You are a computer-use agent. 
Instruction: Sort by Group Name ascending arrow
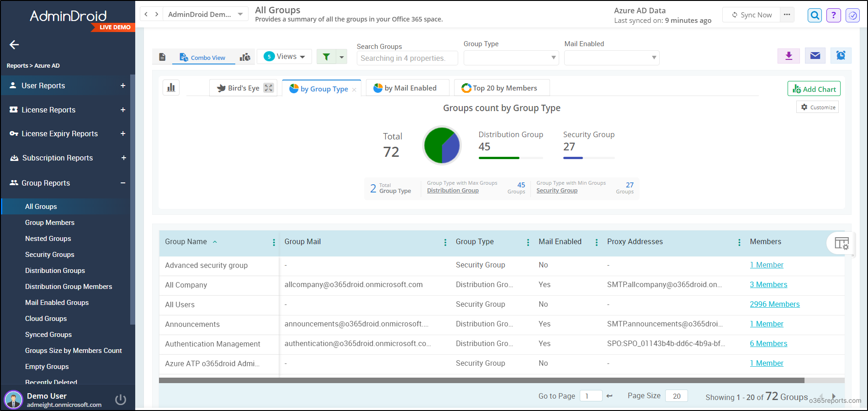[x=215, y=242]
